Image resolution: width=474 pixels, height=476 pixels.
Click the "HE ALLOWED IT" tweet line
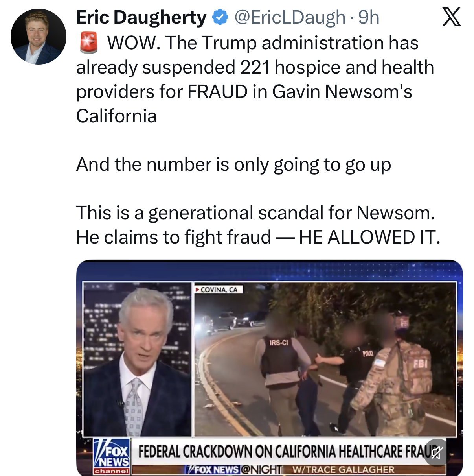click(258, 237)
